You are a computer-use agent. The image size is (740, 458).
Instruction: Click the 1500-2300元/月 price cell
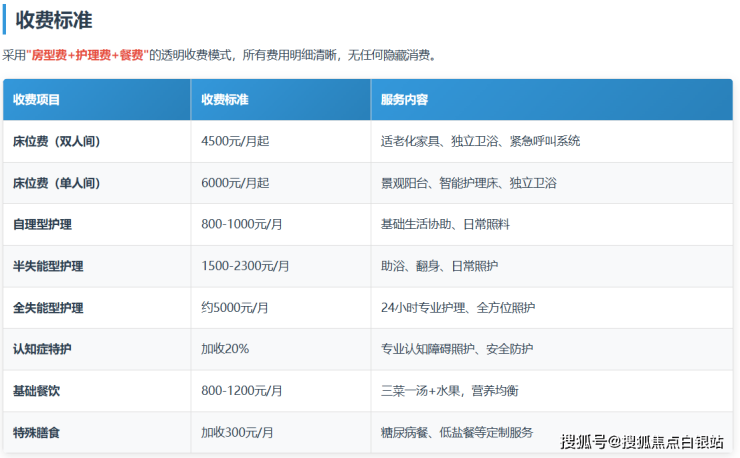pyautogui.click(x=245, y=267)
